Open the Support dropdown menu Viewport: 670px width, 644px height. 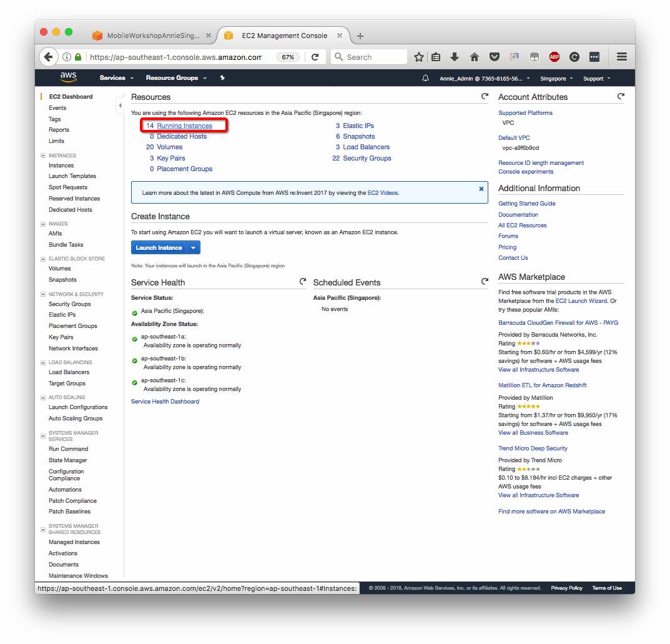coord(596,79)
